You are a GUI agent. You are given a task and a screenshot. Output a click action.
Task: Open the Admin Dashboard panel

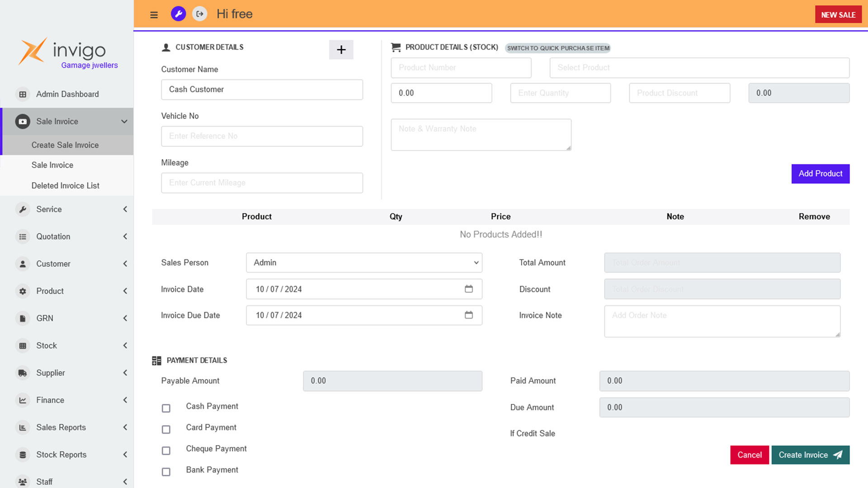click(67, 94)
